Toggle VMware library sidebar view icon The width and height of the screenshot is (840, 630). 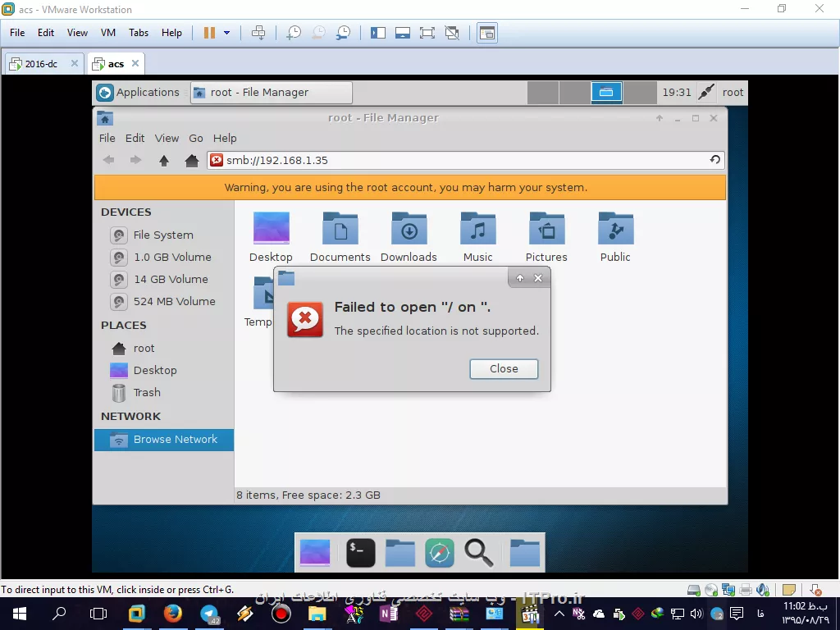point(377,33)
